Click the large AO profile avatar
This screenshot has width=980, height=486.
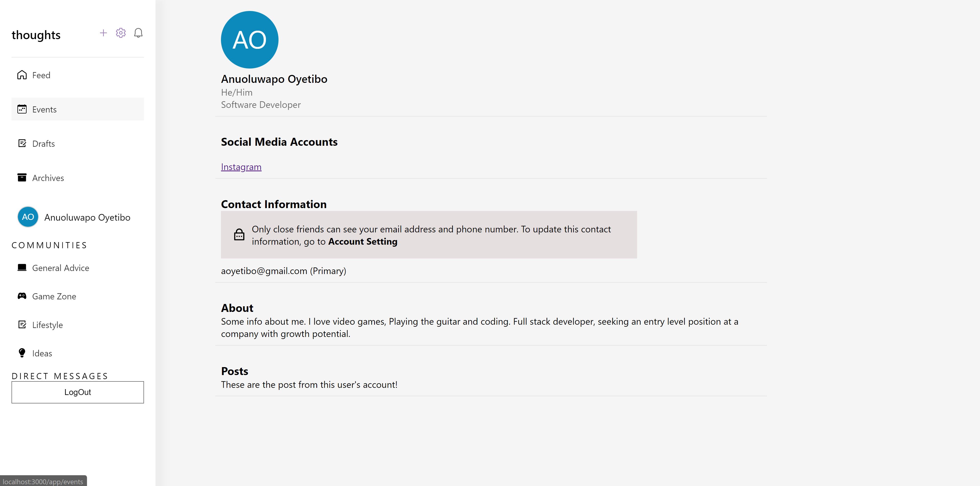[x=250, y=40]
